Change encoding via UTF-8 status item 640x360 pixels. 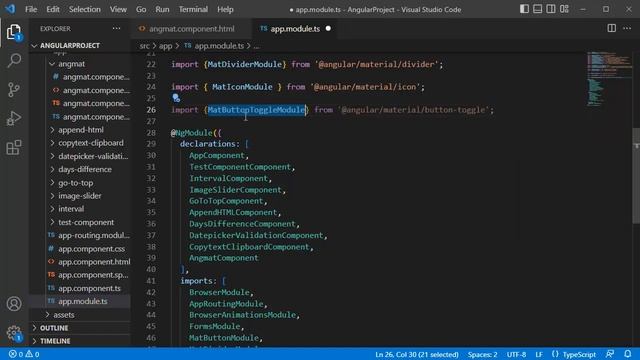click(x=516, y=354)
